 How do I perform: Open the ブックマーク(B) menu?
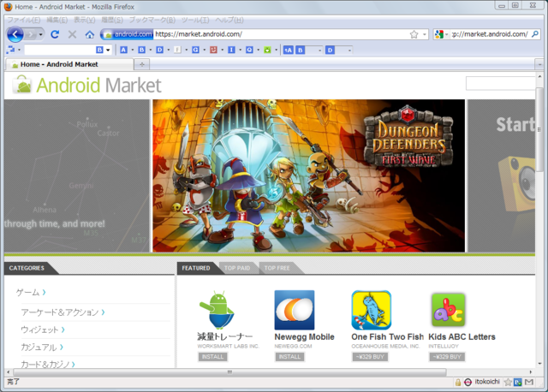pos(152,20)
